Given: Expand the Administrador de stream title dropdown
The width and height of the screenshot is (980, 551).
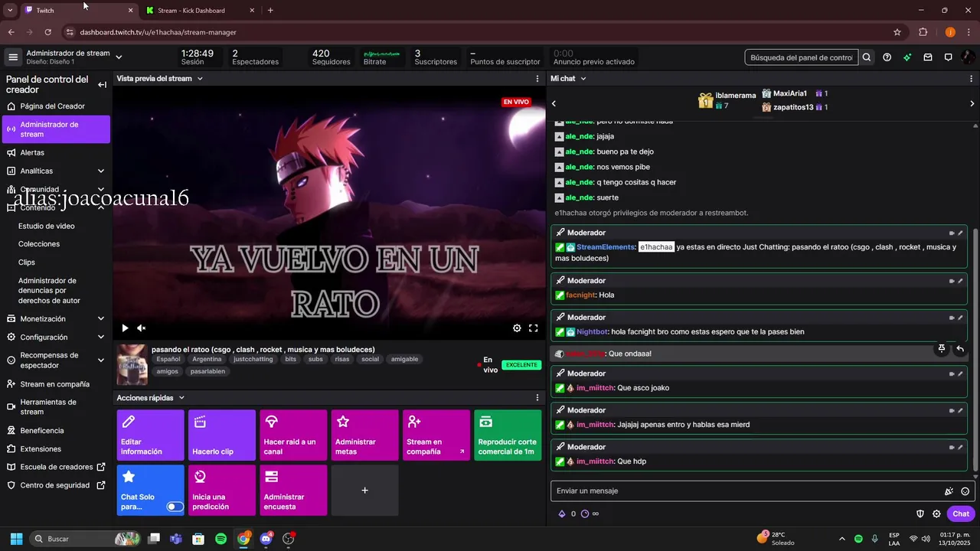Looking at the screenshot, I should click(119, 57).
